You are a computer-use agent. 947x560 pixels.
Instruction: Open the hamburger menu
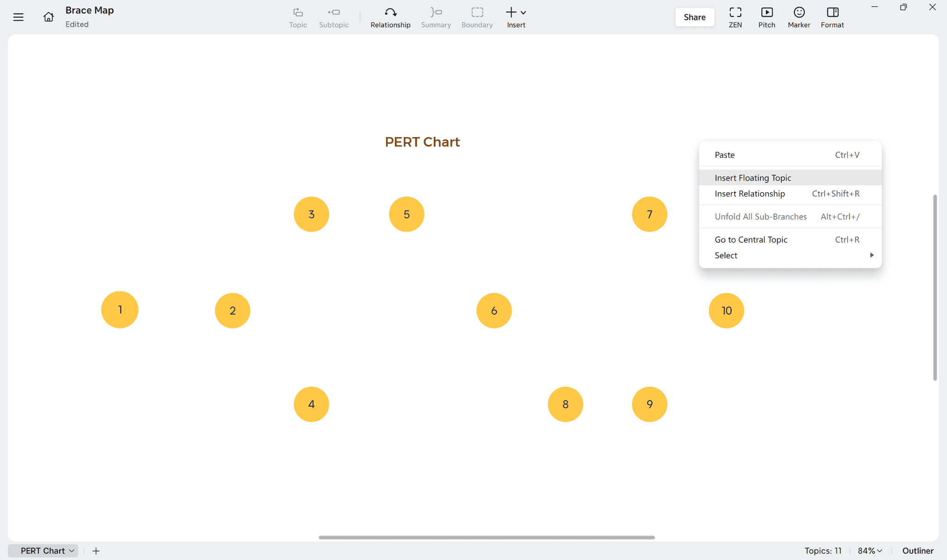18,17
